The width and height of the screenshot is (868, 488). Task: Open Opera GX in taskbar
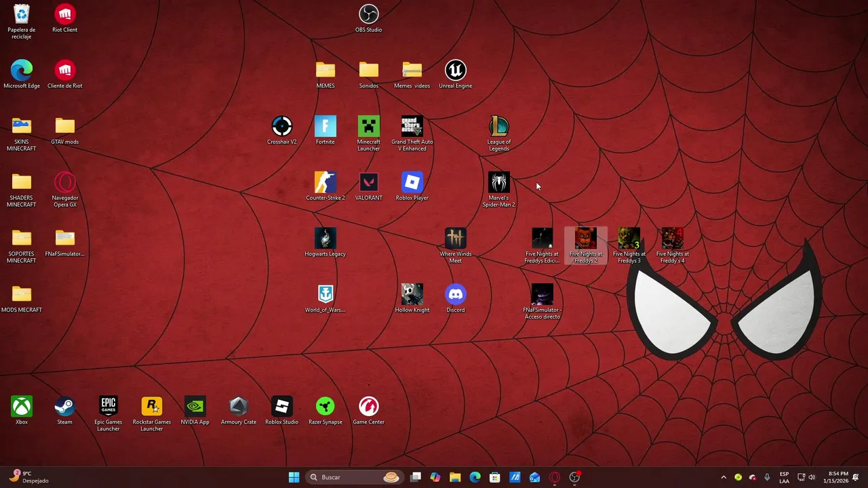[555, 477]
